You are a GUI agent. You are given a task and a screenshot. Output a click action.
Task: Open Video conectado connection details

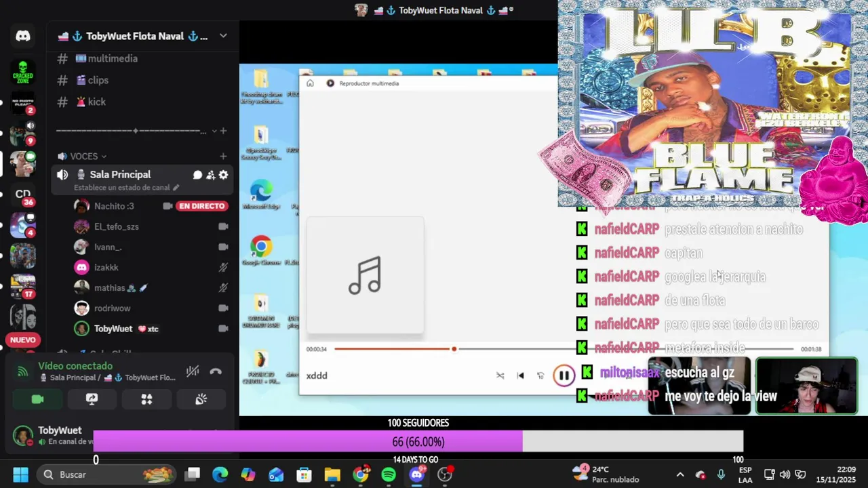75,366
